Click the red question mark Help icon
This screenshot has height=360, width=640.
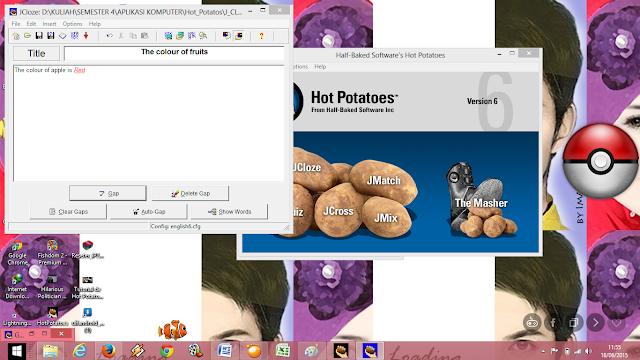pos(262,36)
